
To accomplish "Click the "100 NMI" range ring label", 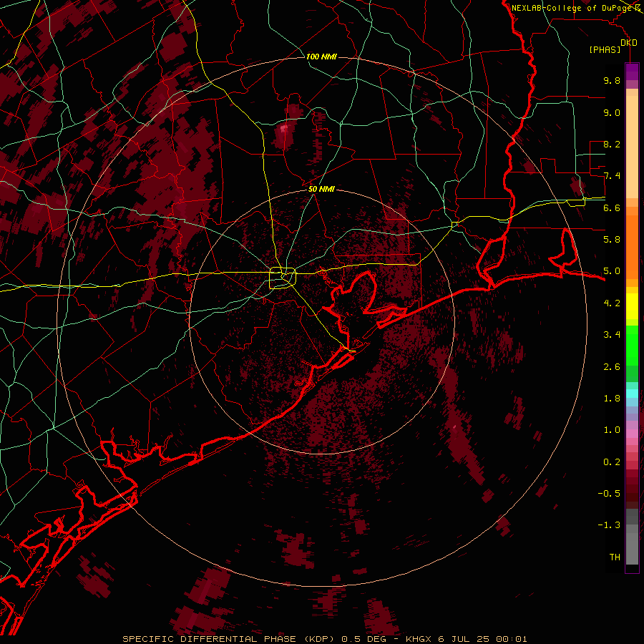I will [x=321, y=57].
